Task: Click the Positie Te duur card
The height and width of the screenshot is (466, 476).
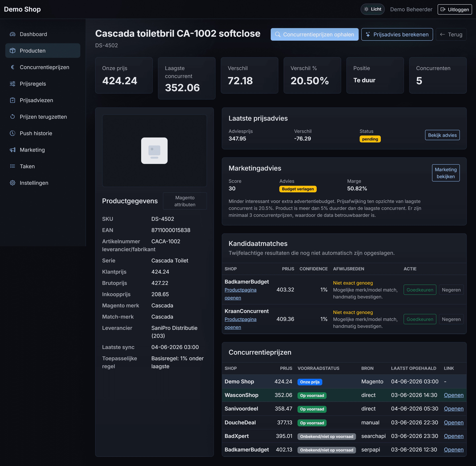Action: tap(375, 75)
